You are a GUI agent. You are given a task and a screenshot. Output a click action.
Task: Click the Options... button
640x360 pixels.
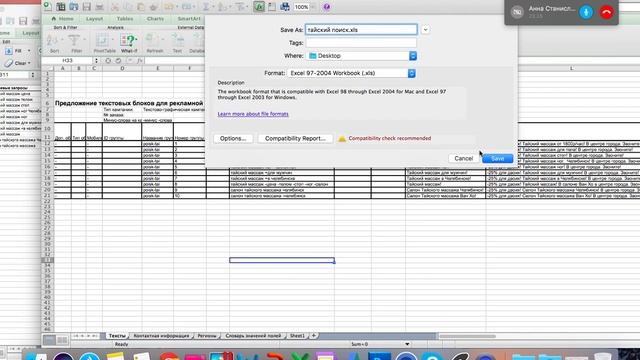(x=233, y=138)
